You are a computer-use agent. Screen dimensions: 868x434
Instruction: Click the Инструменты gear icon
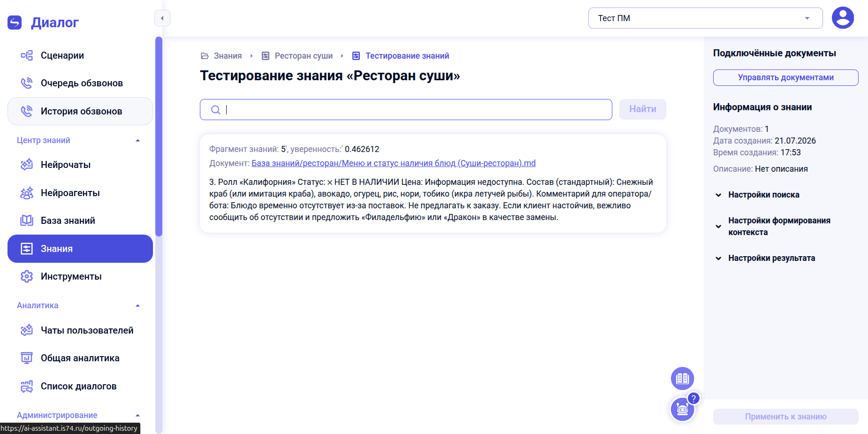point(27,276)
